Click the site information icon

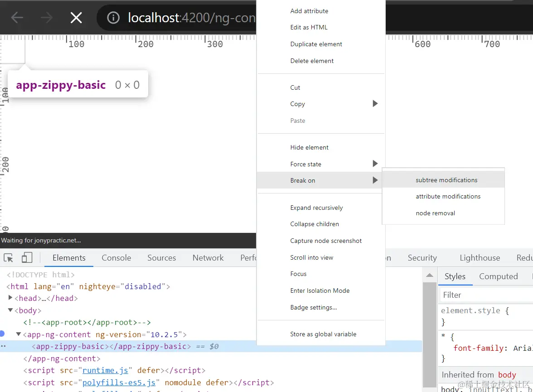coord(113,17)
